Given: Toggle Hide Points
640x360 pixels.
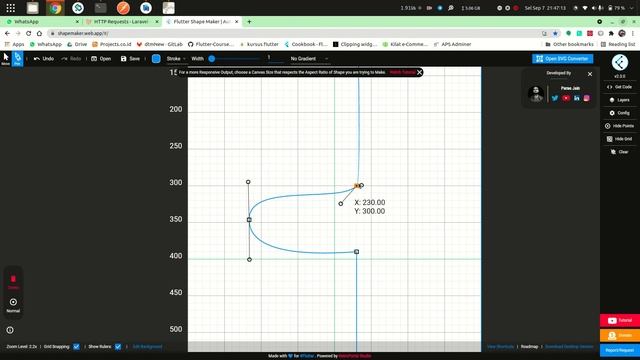Looking at the screenshot, I should pos(620,126).
